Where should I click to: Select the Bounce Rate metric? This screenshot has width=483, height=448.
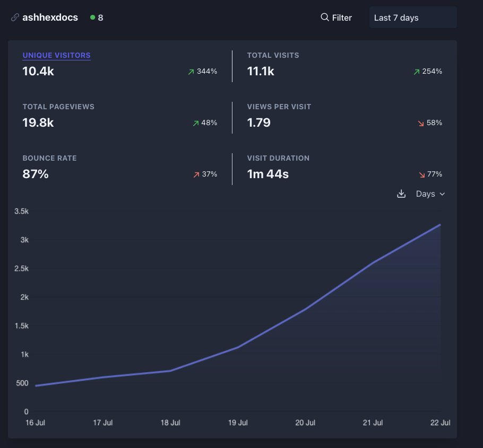49,158
